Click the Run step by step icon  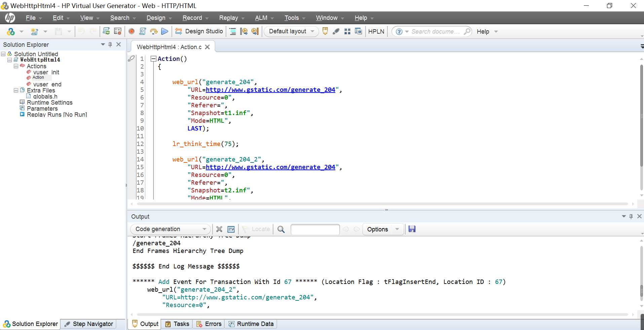[154, 31]
